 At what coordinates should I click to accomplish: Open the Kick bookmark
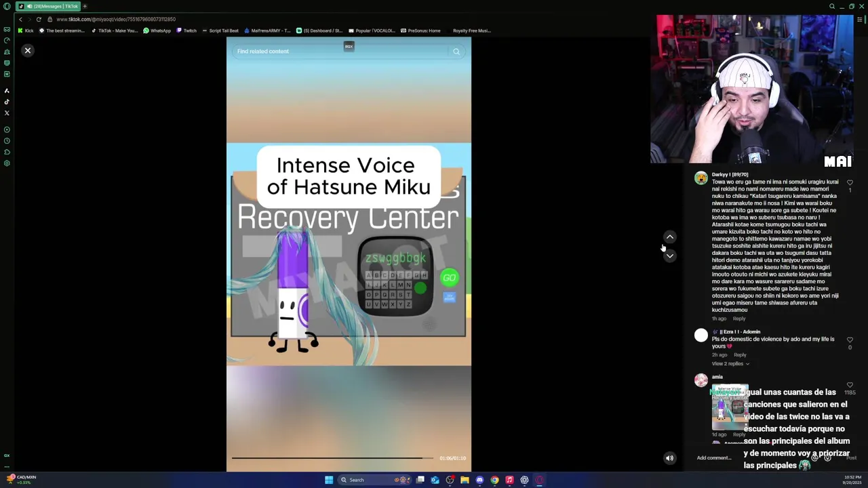26,30
